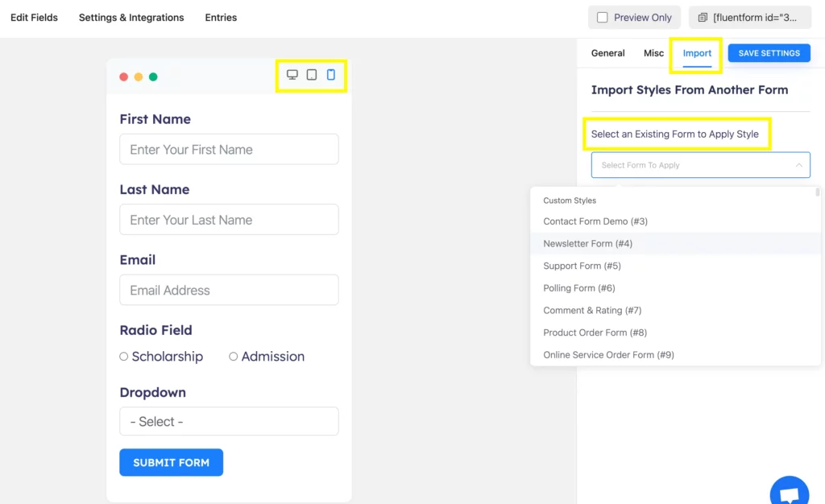Collapse the Select Form To Apply dropdown
Viewport: 825px width, 504px height.
(x=798, y=165)
